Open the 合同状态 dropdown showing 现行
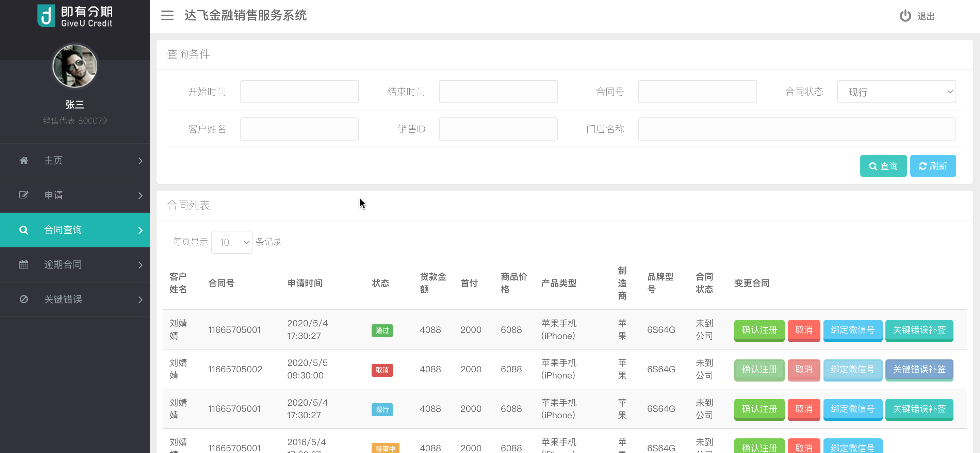This screenshot has height=453, width=980. (896, 92)
